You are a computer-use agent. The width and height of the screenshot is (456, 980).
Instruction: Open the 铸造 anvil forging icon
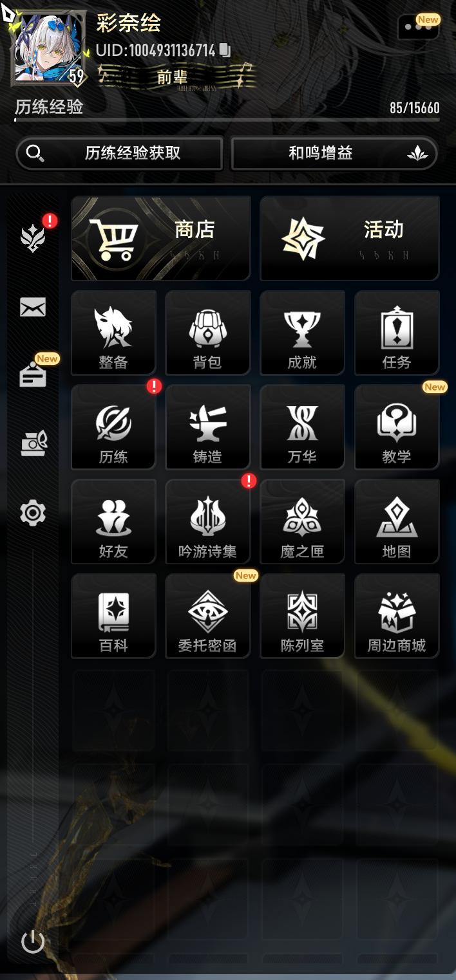(207, 427)
